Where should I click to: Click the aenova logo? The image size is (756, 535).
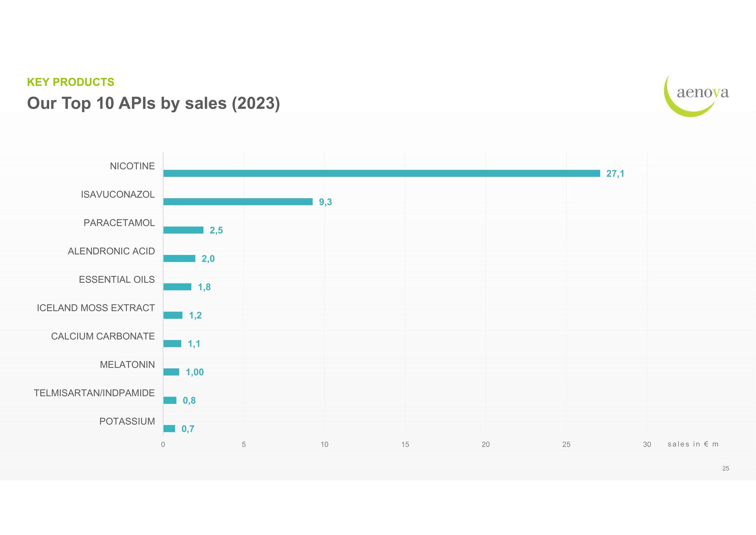[696, 96]
